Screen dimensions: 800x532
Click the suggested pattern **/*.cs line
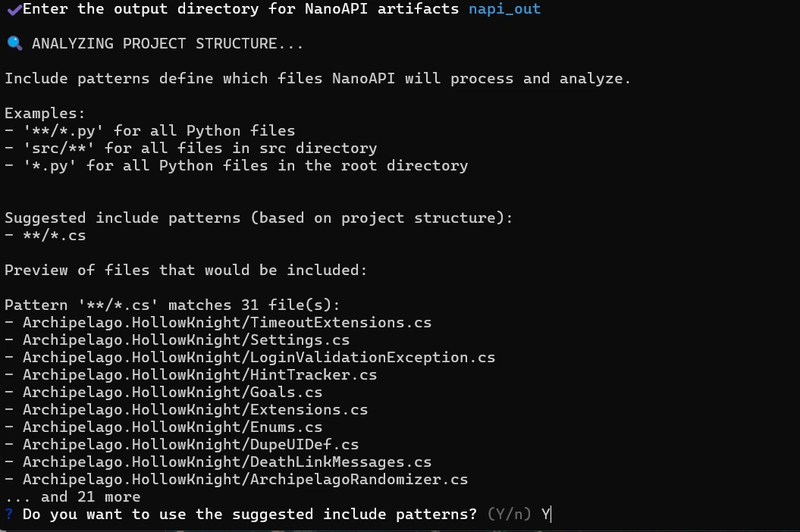point(45,236)
